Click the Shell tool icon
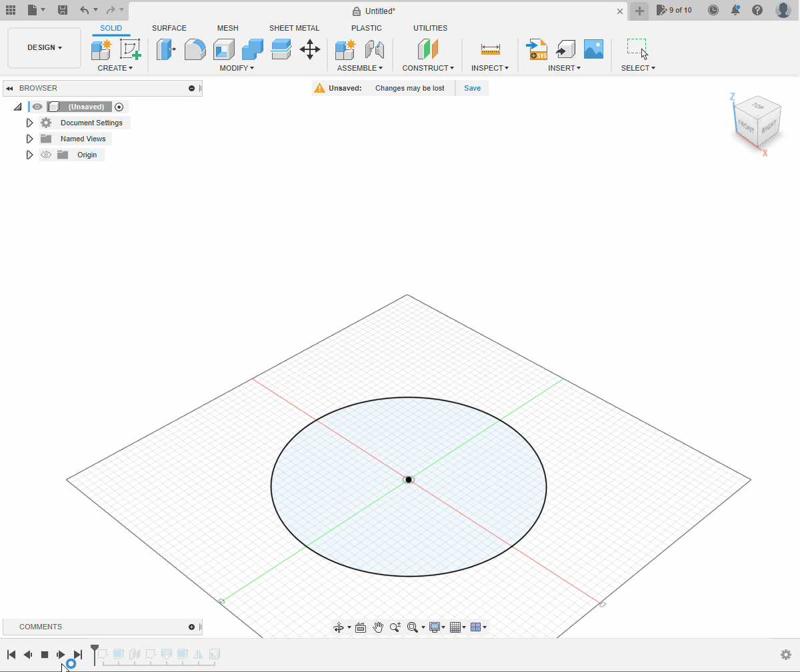The width and height of the screenshot is (800, 672). click(x=224, y=49)
